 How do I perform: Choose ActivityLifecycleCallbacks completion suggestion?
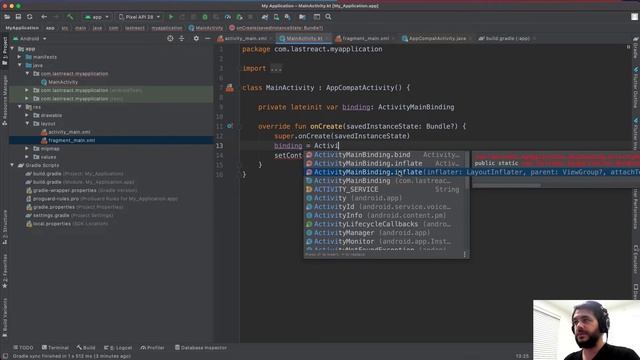click(x=384, y=224)
